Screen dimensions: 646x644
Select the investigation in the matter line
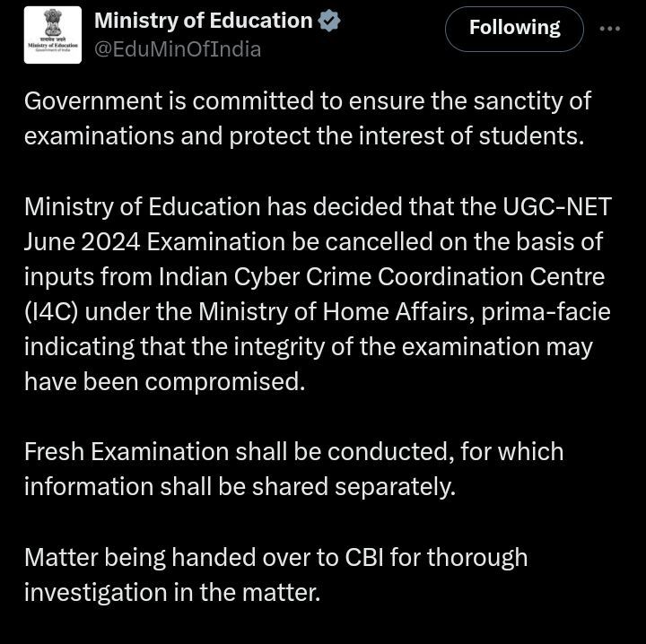coord(172,593)
